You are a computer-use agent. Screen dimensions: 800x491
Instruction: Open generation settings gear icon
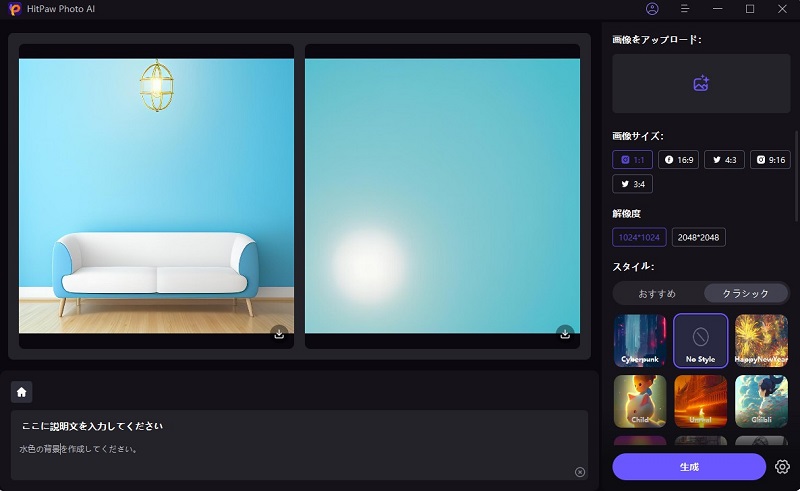782,467
